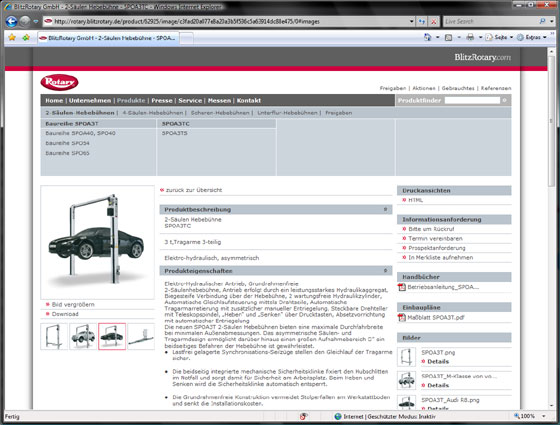560x425 pixels.
Task: Open the Aktionen top link
Action: pyautogui.click(x=424, y=88)
